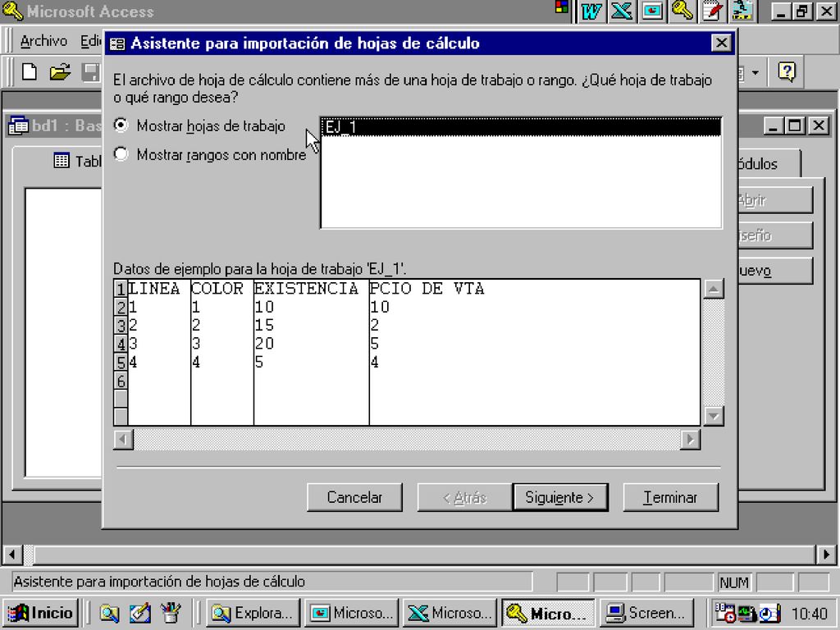The height and width of the screenshot is (630, 840).
Task: Launch Access key icon in Office shortcut bar
Action: (682, 11)
